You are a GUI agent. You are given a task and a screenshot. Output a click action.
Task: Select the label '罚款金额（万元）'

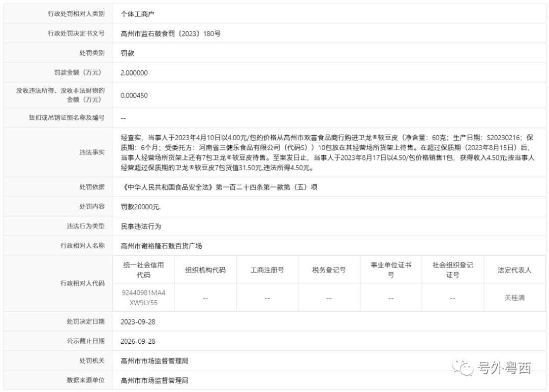[79, 73]
